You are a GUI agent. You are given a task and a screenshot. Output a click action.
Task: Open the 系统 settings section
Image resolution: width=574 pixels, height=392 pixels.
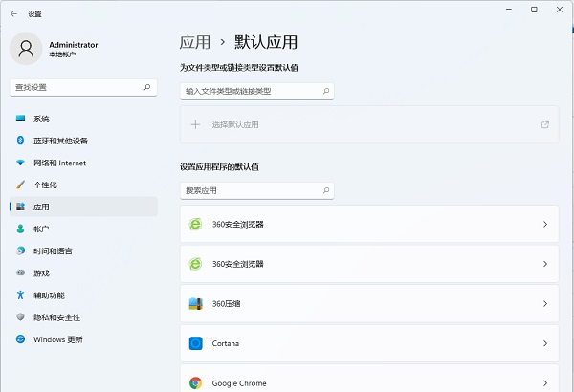click(x=41, y=119)
